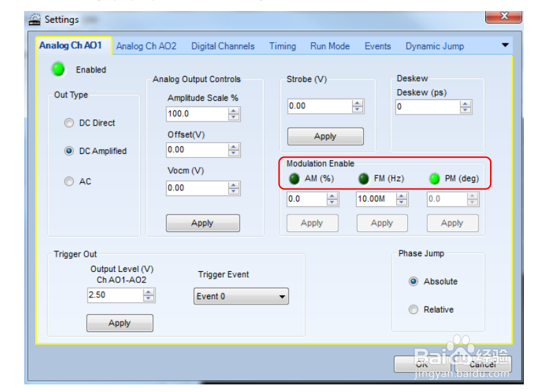
Task: Toggle the AM (%) modulation LED
Action: point(294,179)
